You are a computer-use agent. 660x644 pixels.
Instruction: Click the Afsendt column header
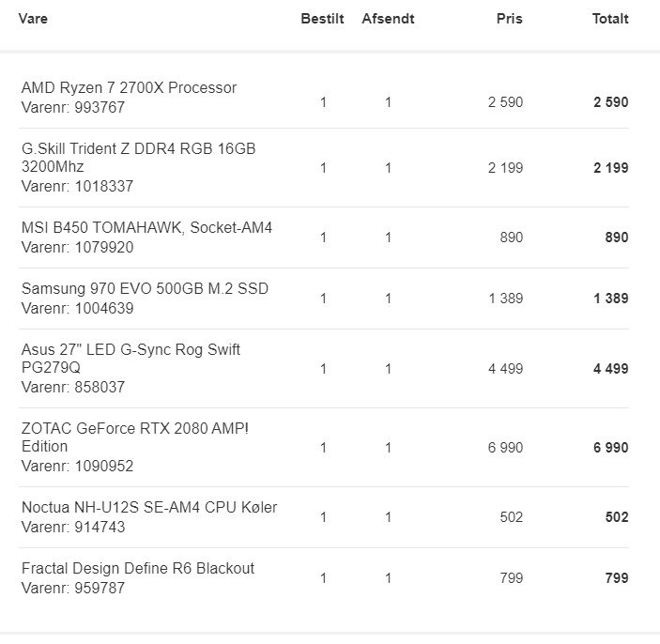point(388,19)
